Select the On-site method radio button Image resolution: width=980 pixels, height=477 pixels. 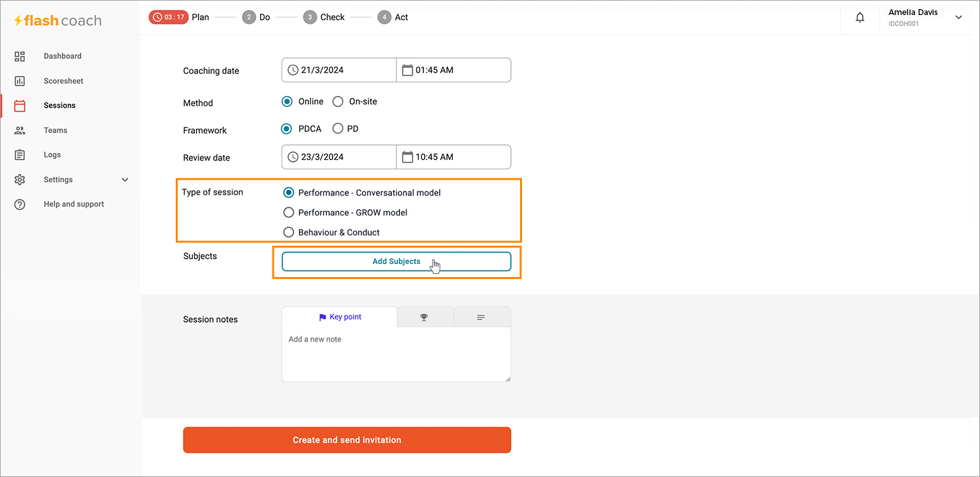pos(338,101)
